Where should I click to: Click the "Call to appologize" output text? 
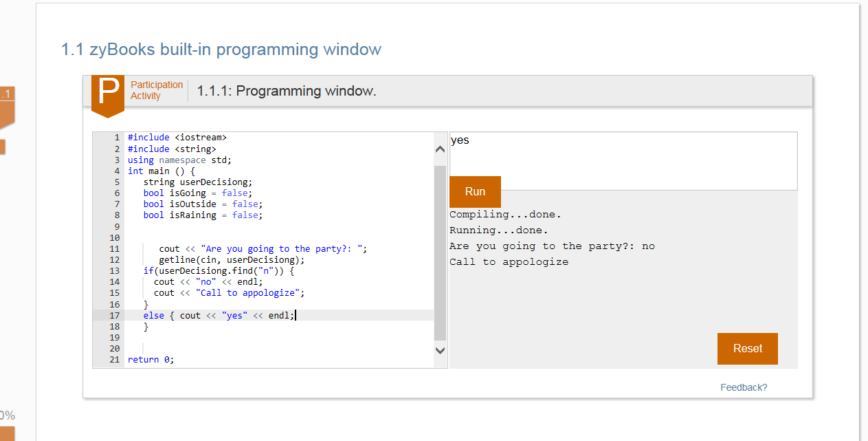pyautogui.click(x=509, y=262)
